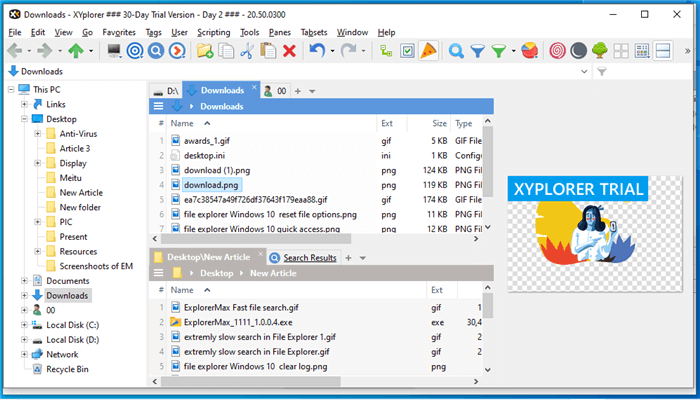Click the XYplorer Trial preview image
The width and height of the screenshot is (700, 400).
[595, 233]
